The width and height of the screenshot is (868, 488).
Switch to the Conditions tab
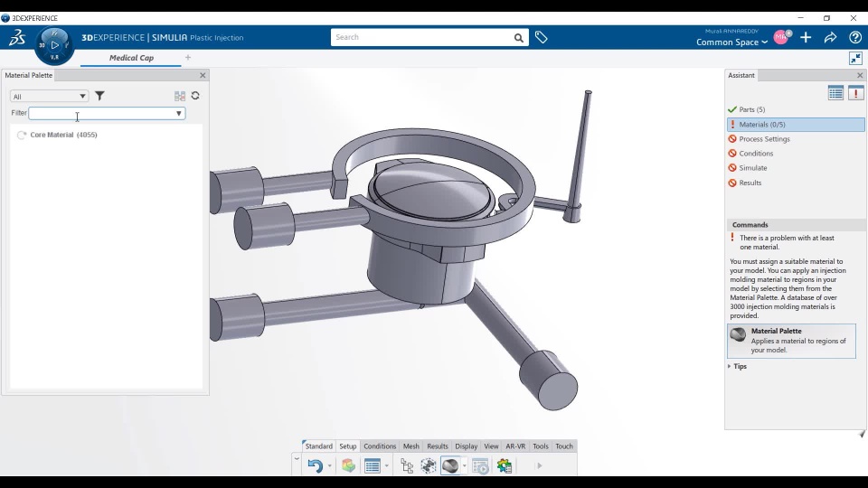click(x=380, y=446)
